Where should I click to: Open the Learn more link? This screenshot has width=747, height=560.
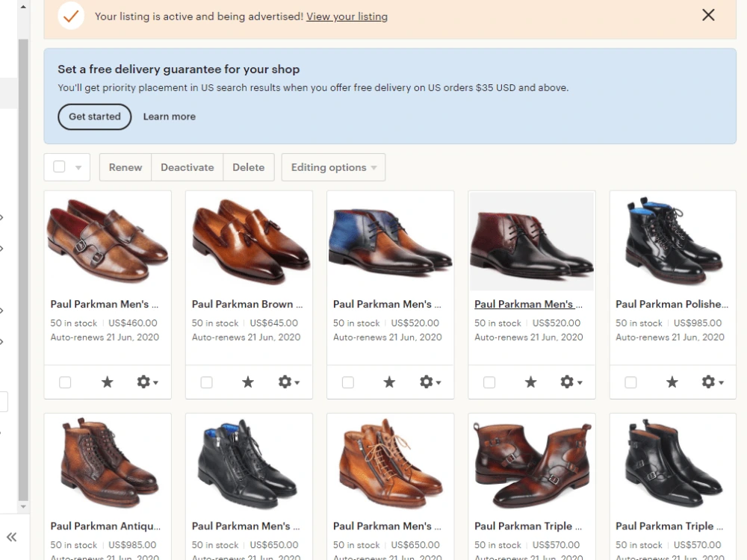(x=169, y=116)
